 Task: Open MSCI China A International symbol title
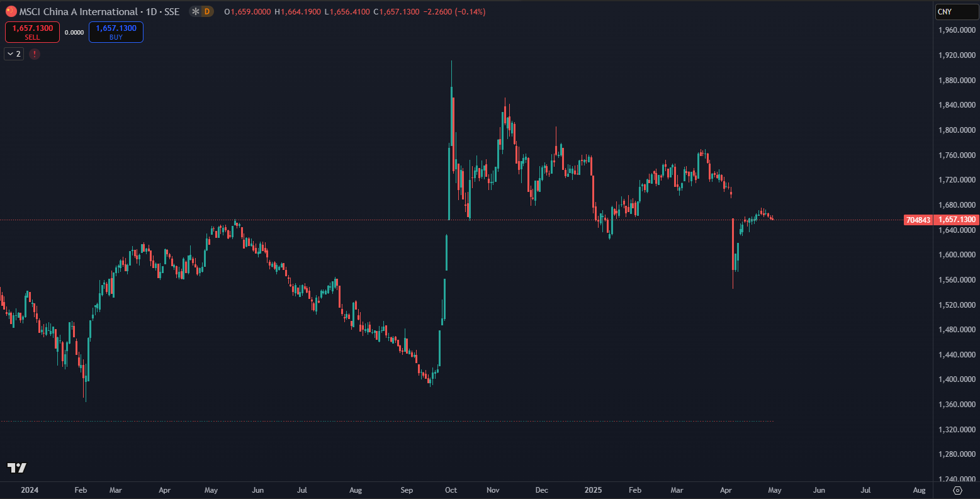tap(78, 11)
